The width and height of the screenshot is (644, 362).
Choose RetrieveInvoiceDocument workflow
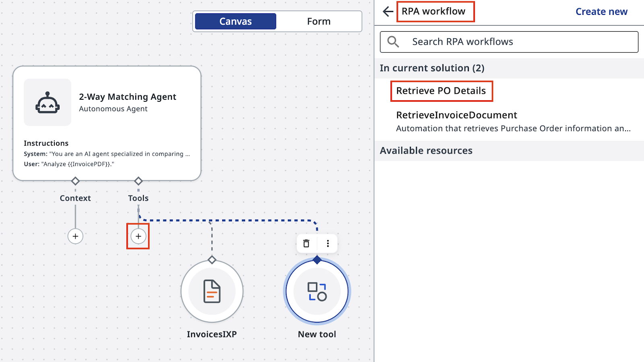click(457, 115)
